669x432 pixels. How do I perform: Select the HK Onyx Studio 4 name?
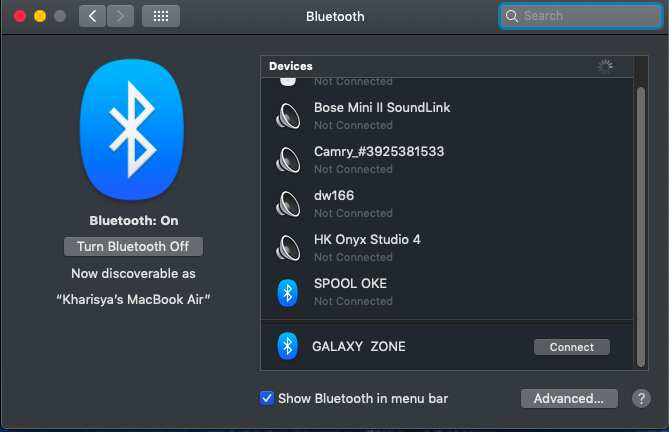[x=367, y=239]
